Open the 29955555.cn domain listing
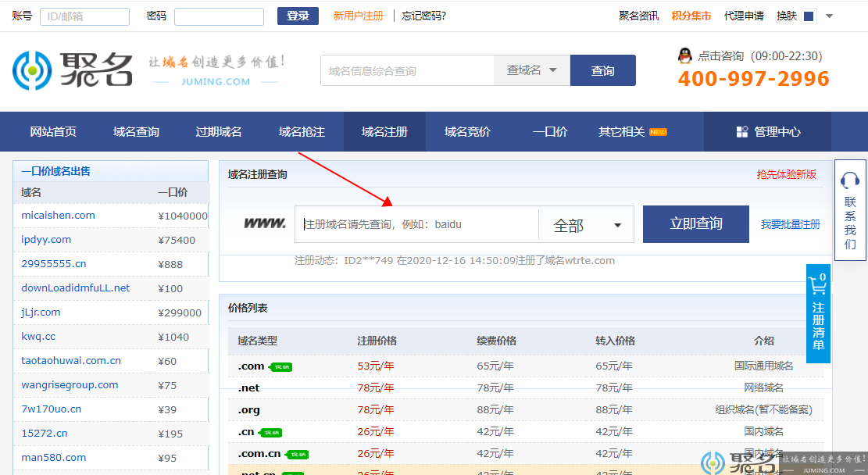The image size is (868, 475). (54, 263)
